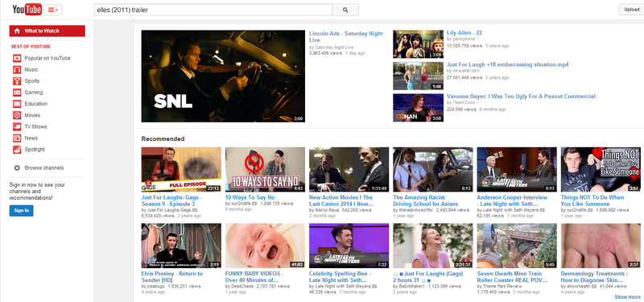This screenshot has height=302, width=644.
Task: Open 'New Action Movies I The Last Casino' link
Action: coord(341,201)
